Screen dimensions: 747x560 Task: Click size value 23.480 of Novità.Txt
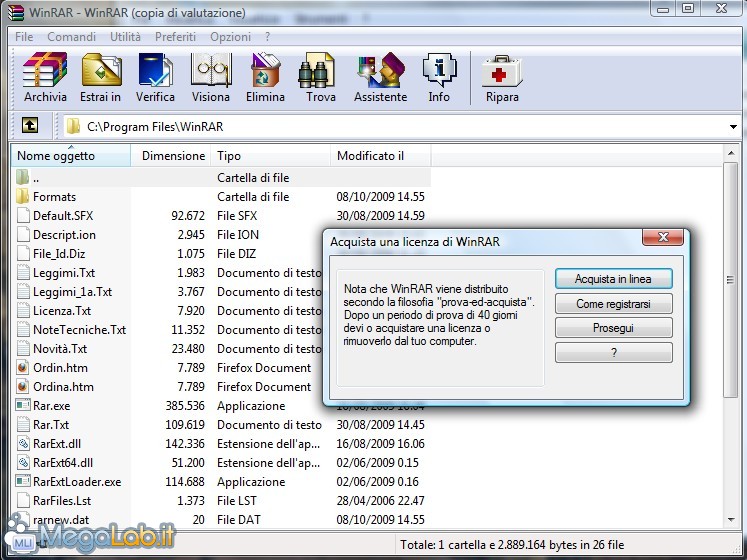pyautogui.click(x=188, y=349)
